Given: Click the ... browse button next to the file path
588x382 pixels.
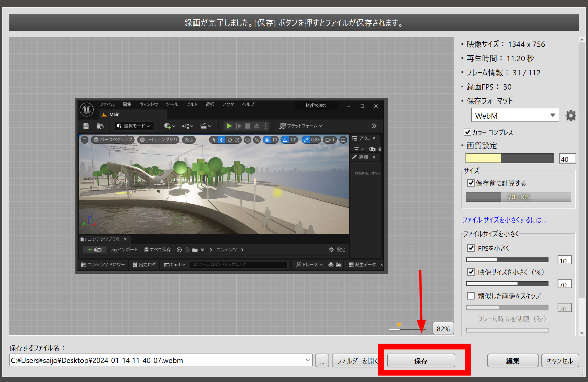Looking at the screenshot, I should [322, 361].
